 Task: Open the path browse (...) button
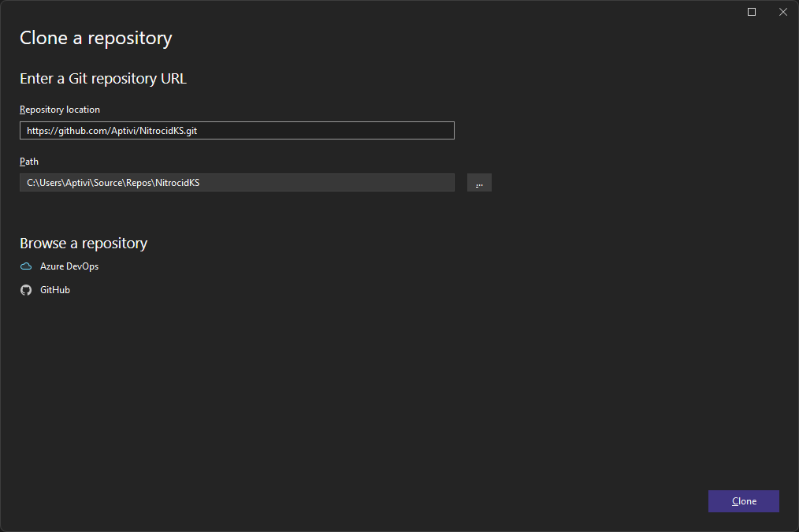(479, 183)
